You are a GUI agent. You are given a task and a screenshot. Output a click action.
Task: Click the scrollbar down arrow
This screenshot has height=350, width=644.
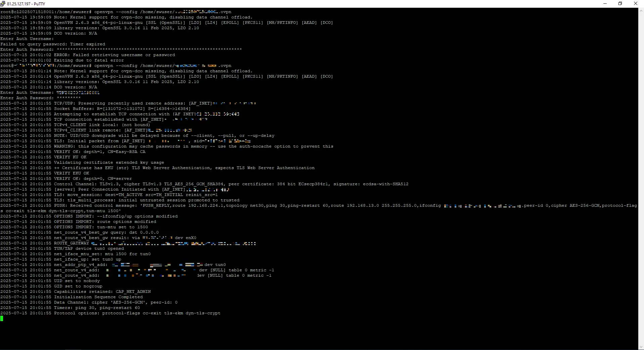point(641,347)
